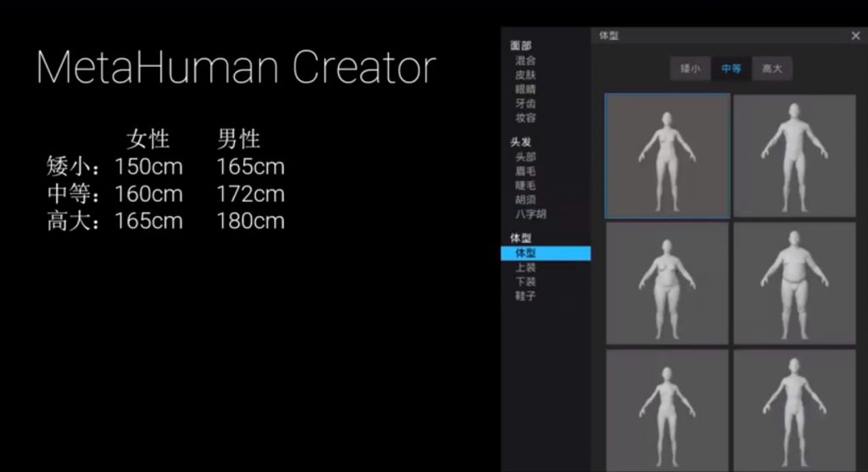The image size is (868, 472).
Task: Select the 中等 height tab
Action: pos(732,69)
